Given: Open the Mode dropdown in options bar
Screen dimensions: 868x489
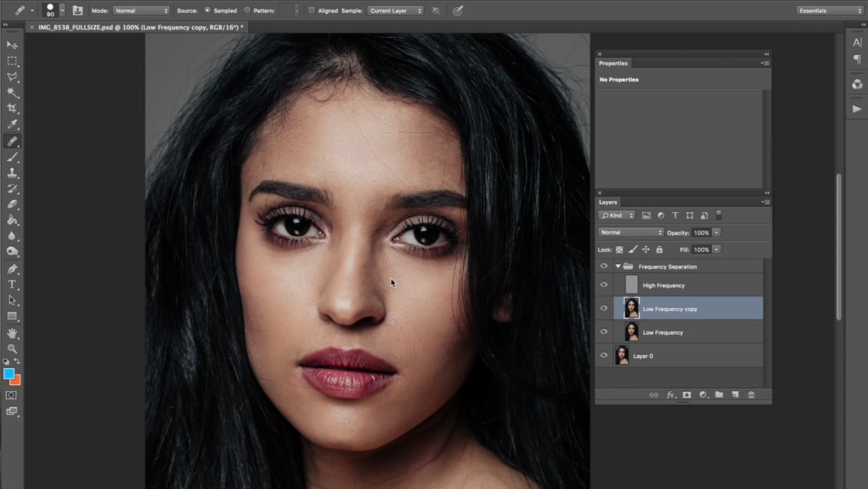Looking at the screenshot, I should pyautogui.click(x=141, y=11).
